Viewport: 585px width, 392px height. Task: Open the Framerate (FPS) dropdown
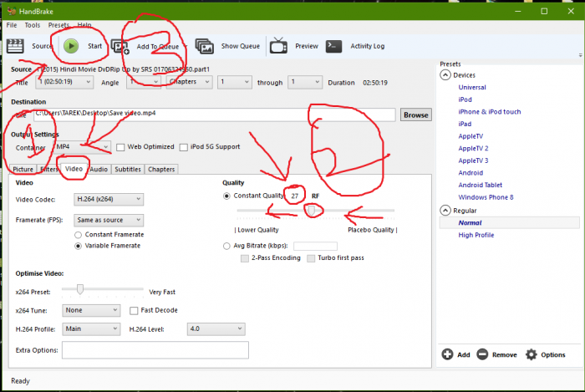[x=109, y=220]
